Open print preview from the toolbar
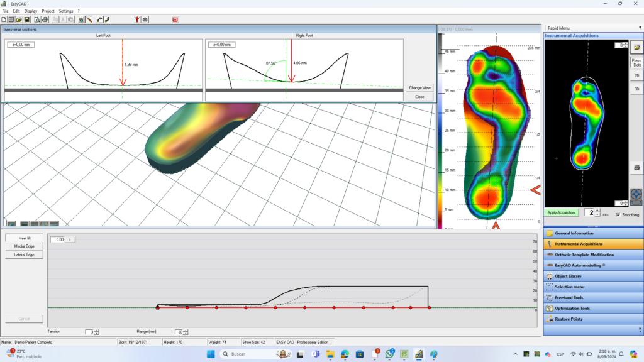 37,19
